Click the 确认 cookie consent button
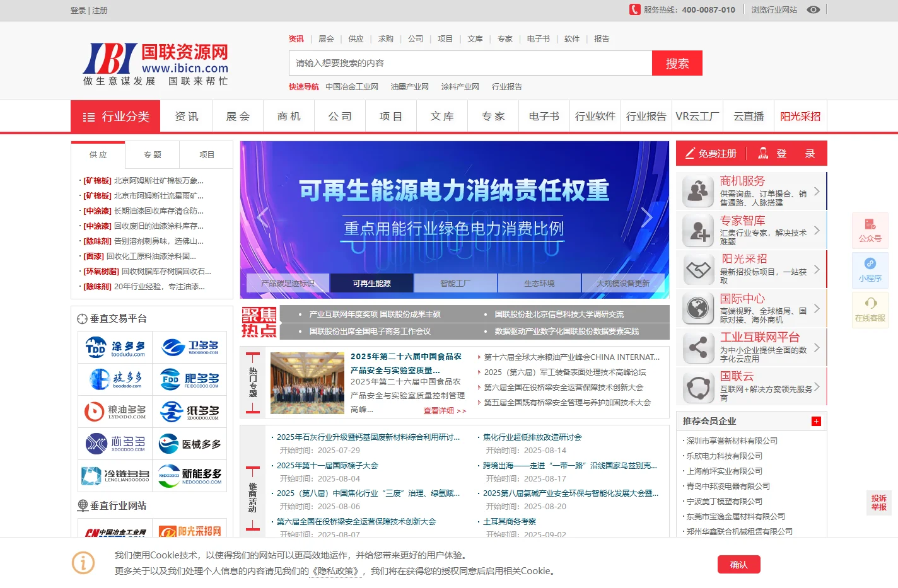This screenshot has height=588, width=898. tap(739, 565)
